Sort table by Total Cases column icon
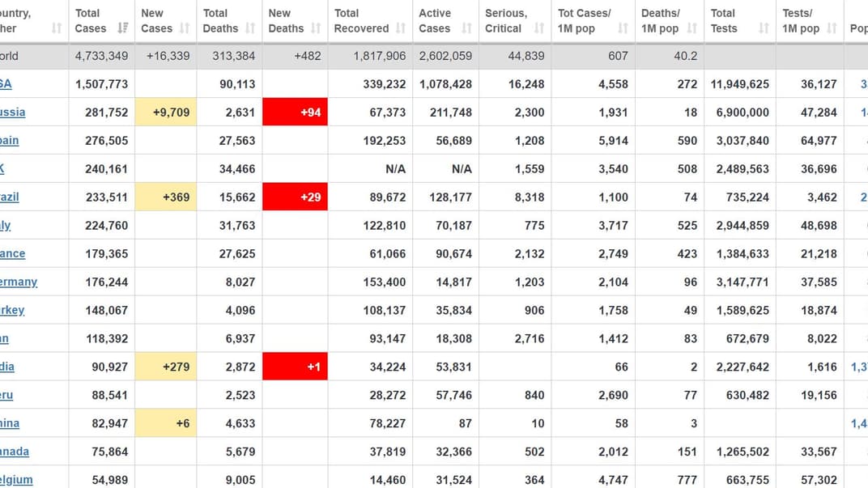868x488 pixels. (x=122, y=28)
